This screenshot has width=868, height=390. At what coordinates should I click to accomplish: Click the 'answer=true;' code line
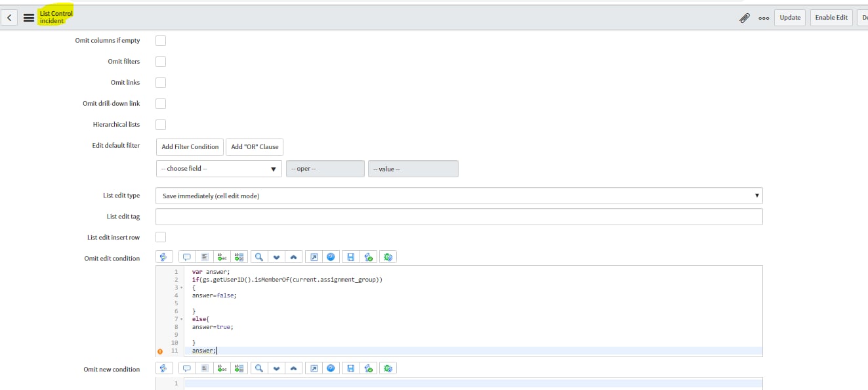tap(213, 327)
